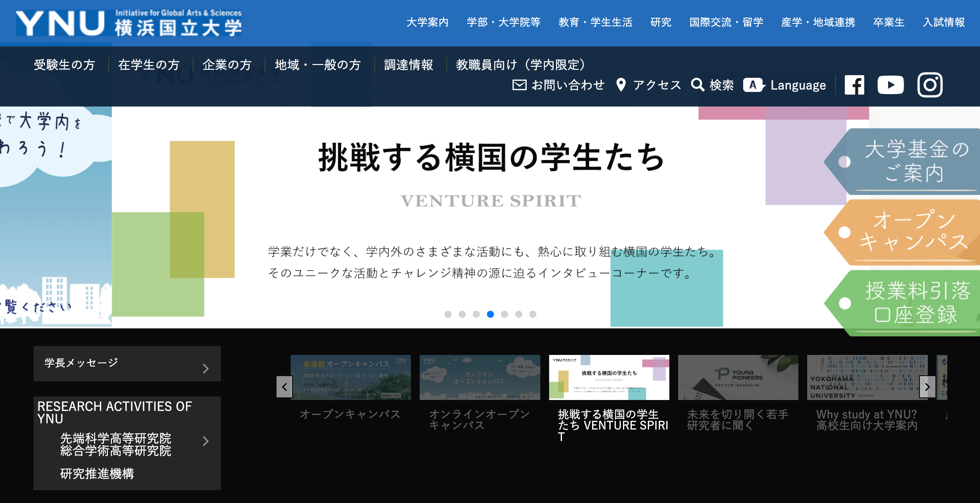Open Language selector text

click(798, 85)
